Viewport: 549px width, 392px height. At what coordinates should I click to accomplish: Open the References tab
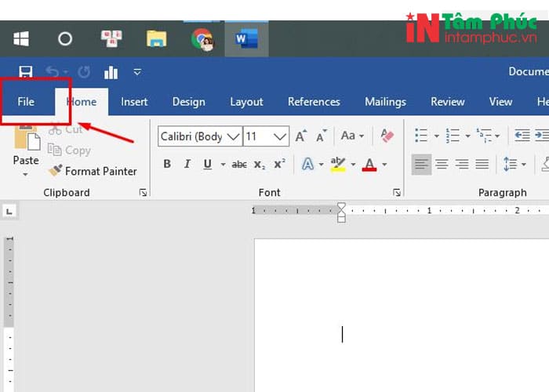click(314, 102)
